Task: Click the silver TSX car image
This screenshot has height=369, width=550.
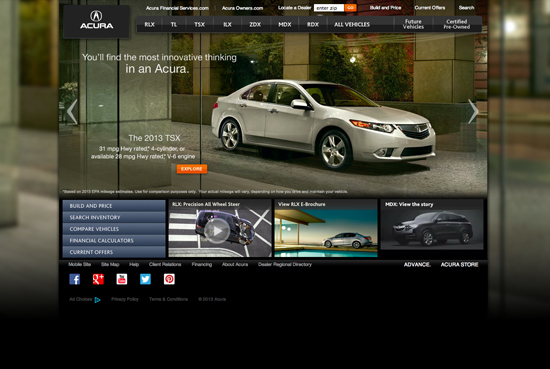Action: (x=323, y=125)
